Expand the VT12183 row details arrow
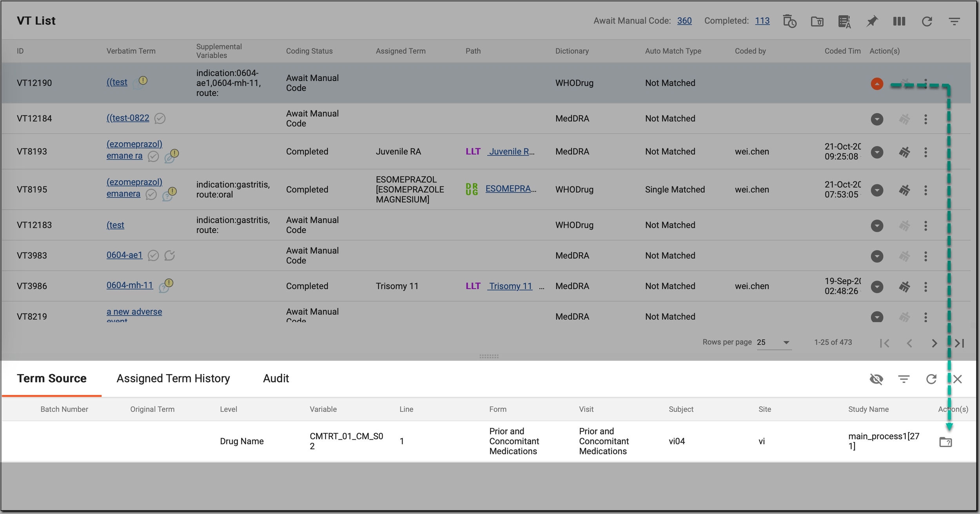 coord(877,226)
